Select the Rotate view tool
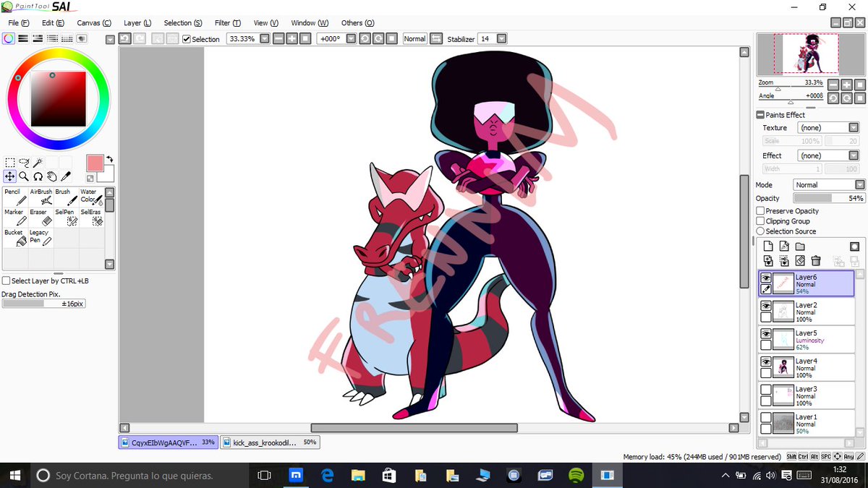The height and width of the screenshot is (488, 868). point(38,176)
